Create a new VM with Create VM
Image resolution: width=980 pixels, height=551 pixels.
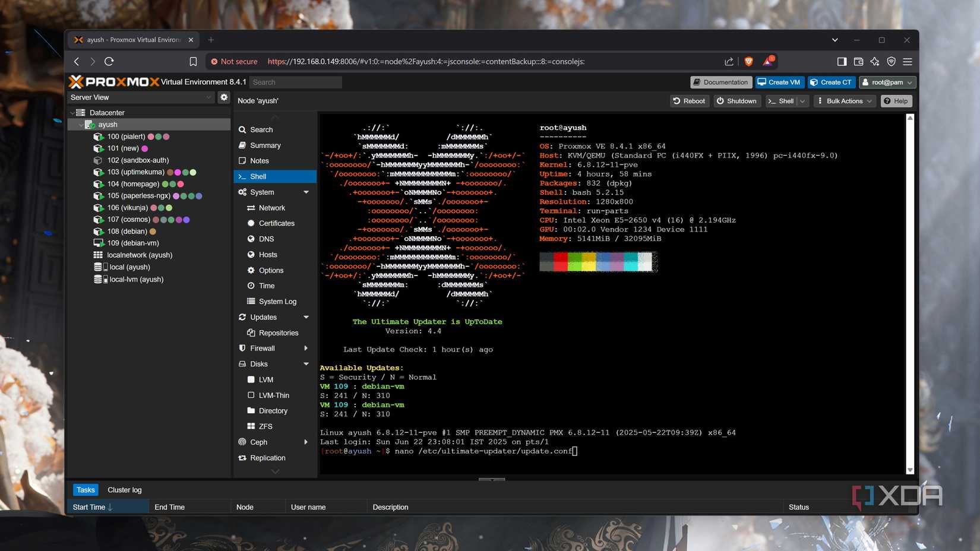tap(779, 82)
